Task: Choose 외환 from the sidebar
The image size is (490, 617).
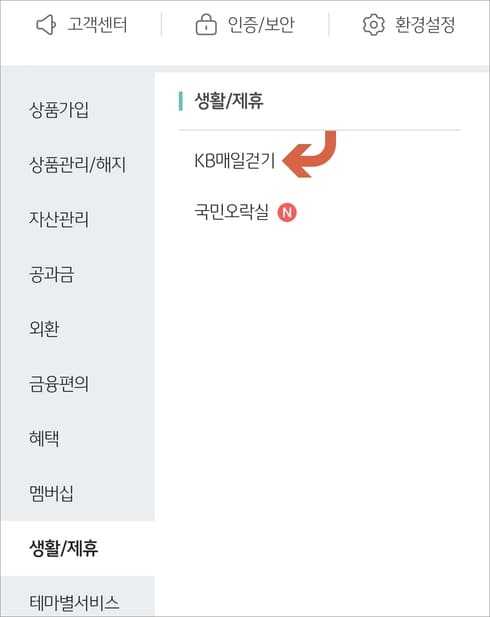Action: click(x=78, y=329)
